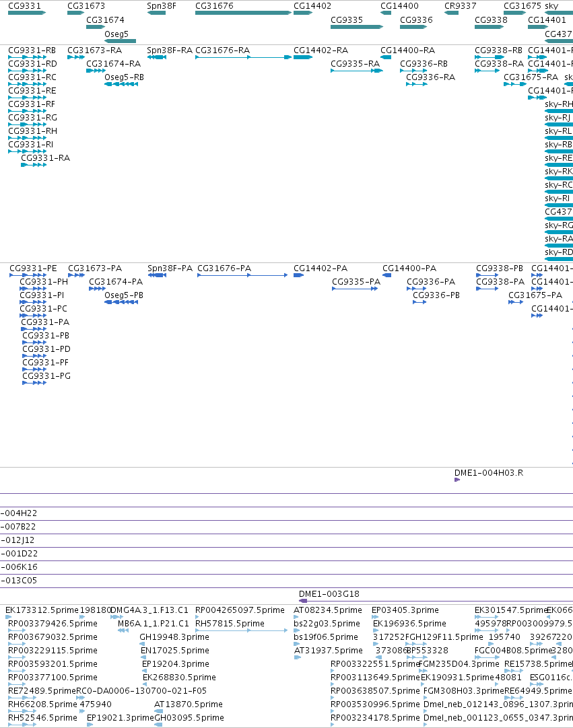Screen dimensions: 573x728
Task: Click the CG9331-RB transcript label
Action: tap(32, 50)
